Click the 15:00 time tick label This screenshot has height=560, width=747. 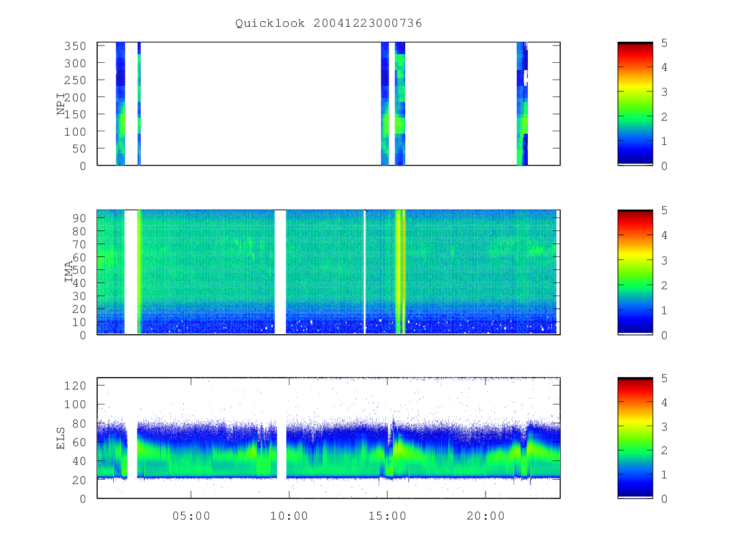coord(388,516)
